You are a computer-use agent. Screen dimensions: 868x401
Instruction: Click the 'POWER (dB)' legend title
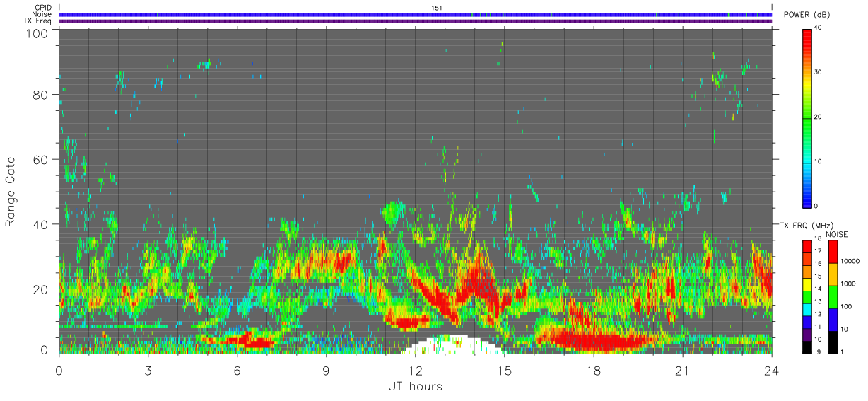(807, 15)
